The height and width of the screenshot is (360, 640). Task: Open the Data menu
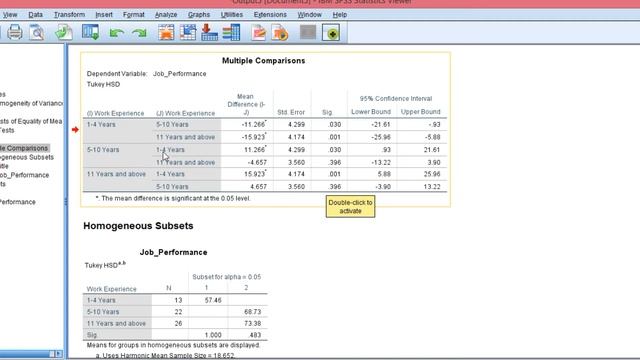36,14
